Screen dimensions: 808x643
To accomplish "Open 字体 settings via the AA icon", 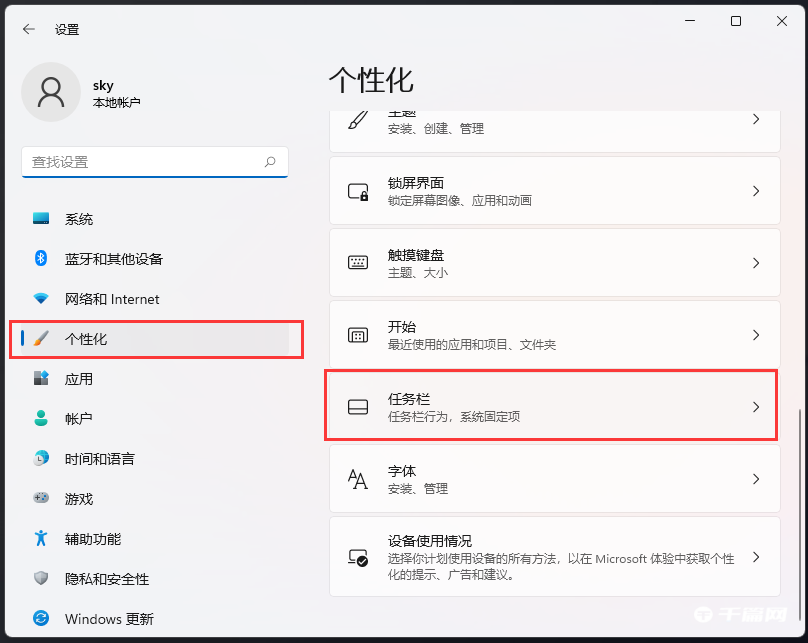I will point(357,479).
